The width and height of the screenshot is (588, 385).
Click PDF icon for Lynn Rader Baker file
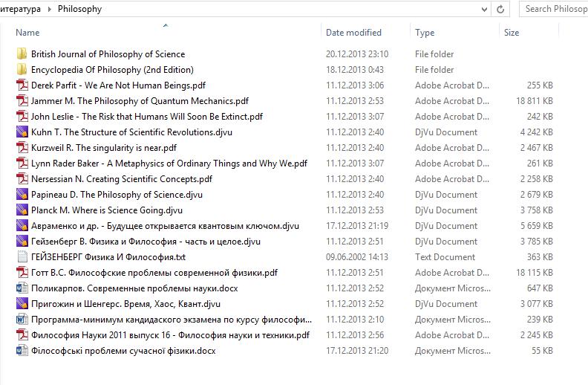coord(22,164)
